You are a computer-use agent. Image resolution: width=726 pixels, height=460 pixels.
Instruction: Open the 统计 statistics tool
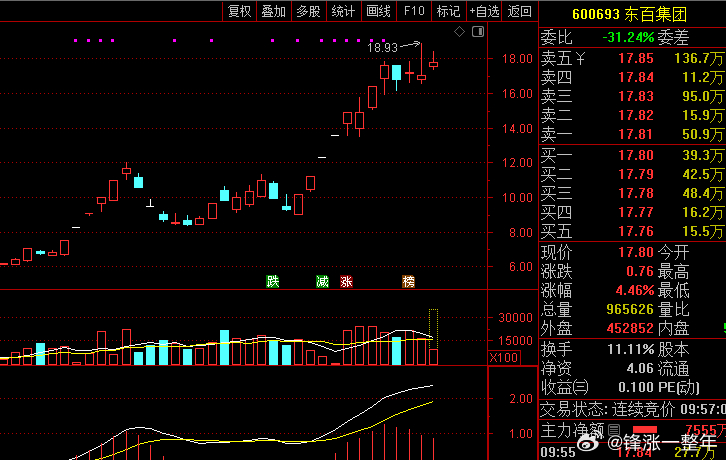point(344,11)
